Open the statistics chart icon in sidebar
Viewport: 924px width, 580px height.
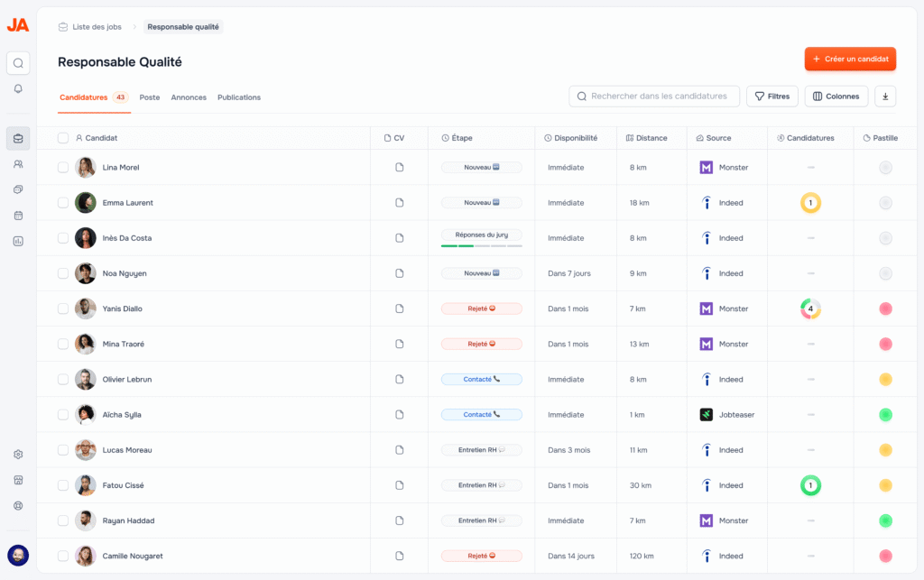click(18, 241)
